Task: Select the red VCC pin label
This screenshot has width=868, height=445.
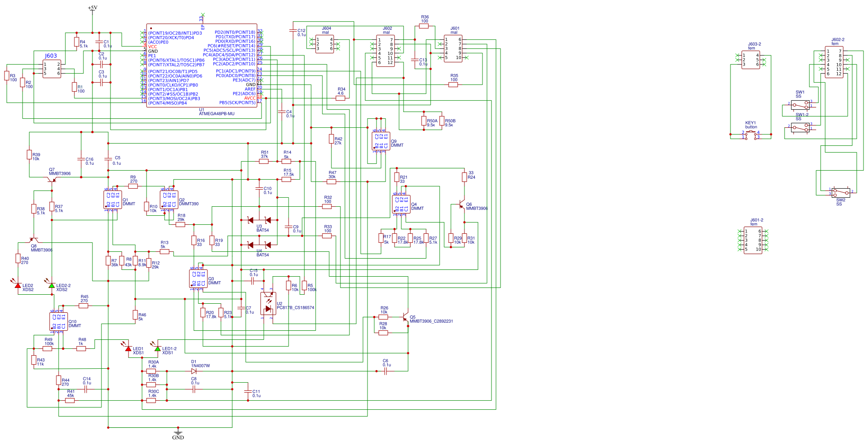Action: pos(153,47)
